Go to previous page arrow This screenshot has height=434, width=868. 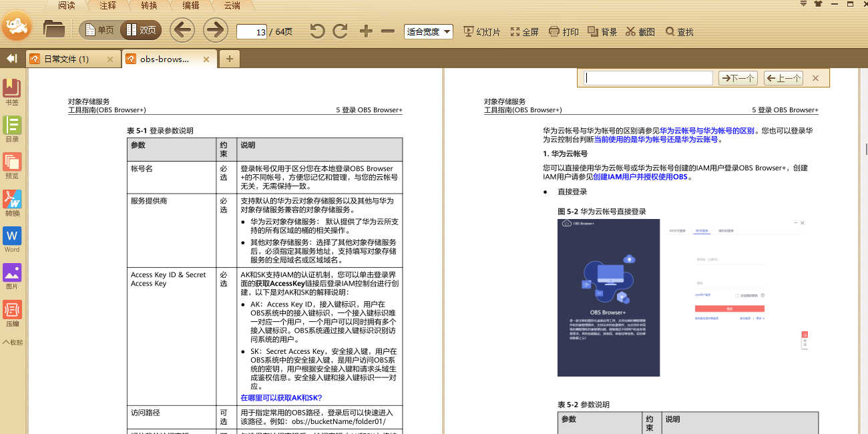click(182, 30)
